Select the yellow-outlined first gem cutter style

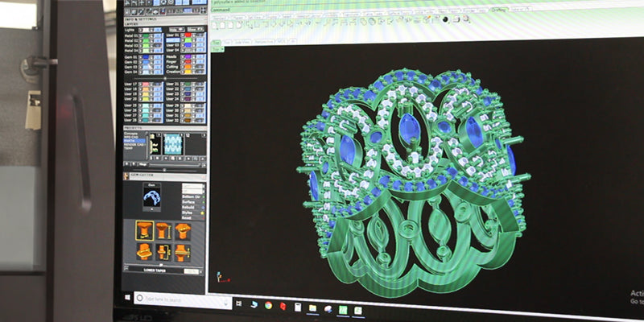click(145, 230)
